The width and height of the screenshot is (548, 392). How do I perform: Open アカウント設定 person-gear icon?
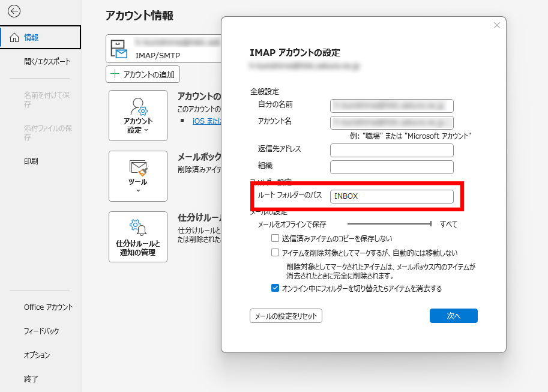[x=138, y=107]
